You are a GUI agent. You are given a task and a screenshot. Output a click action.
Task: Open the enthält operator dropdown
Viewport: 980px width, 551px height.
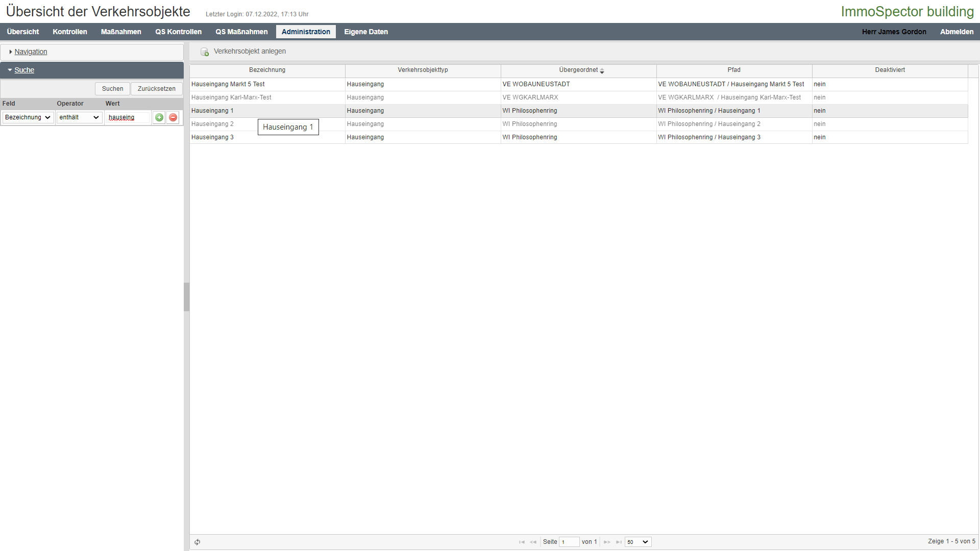click(x=79, y=118)
